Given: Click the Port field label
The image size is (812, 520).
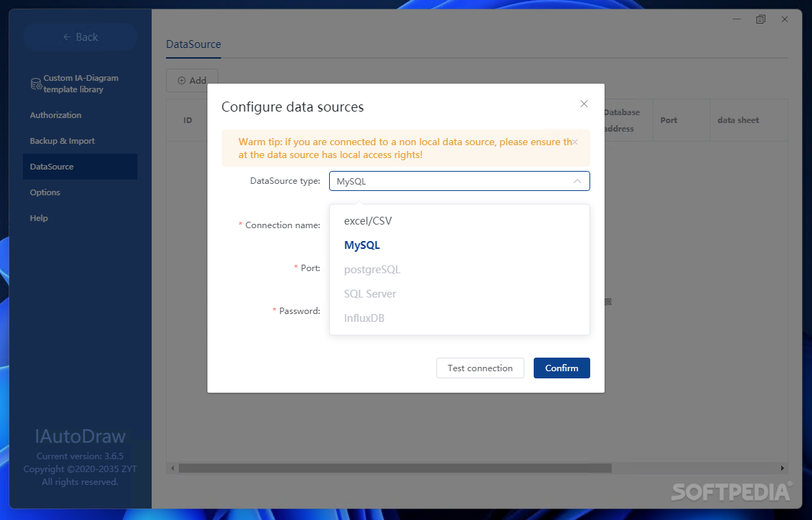Looking at the screenshot, I should (310, 268).
